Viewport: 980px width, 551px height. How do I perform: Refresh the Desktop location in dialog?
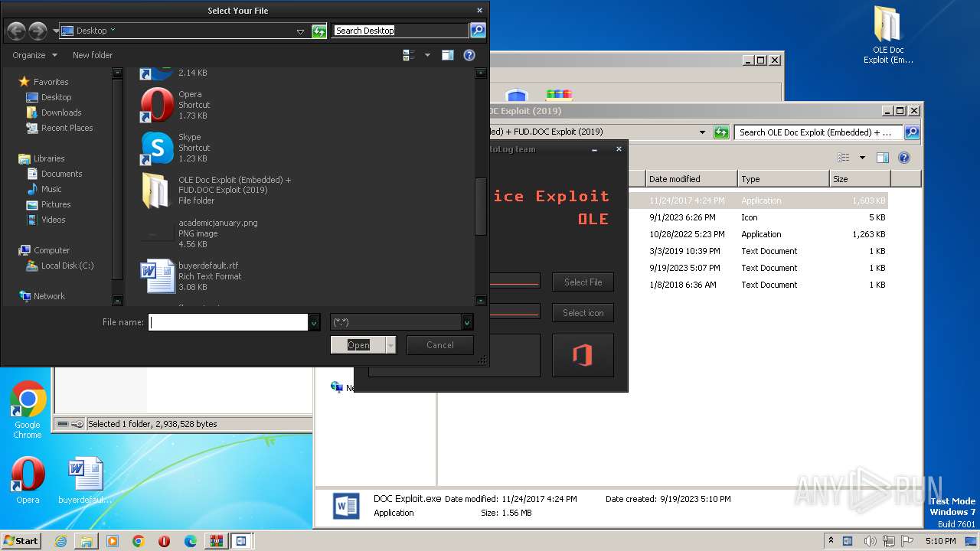coord(319,31)
